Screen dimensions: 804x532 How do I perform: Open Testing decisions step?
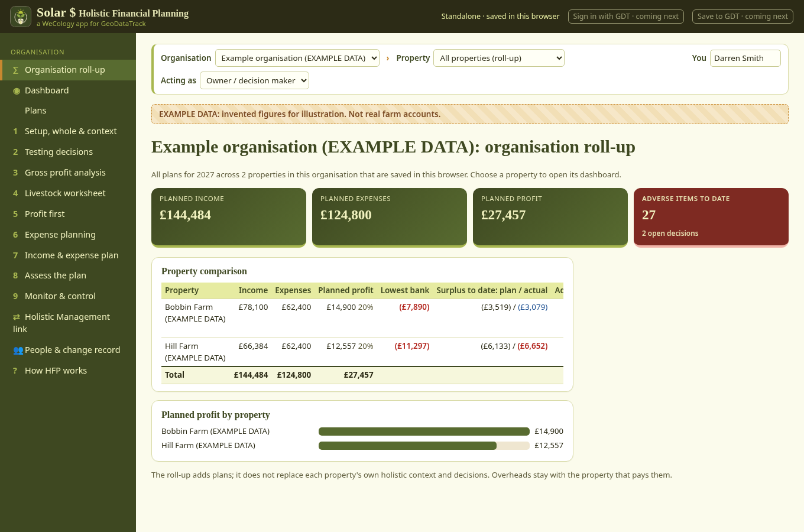68,152
